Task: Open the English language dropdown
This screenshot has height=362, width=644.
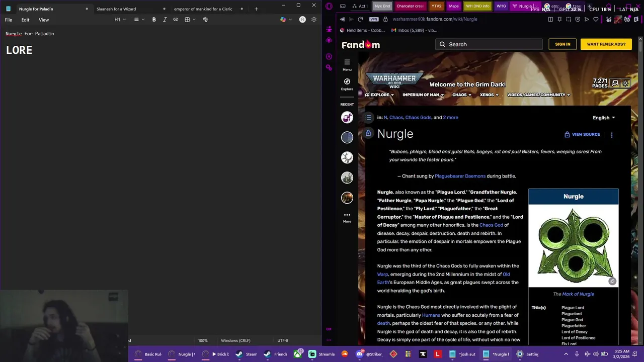Action: pyautogui.click(x=604, y=118)
